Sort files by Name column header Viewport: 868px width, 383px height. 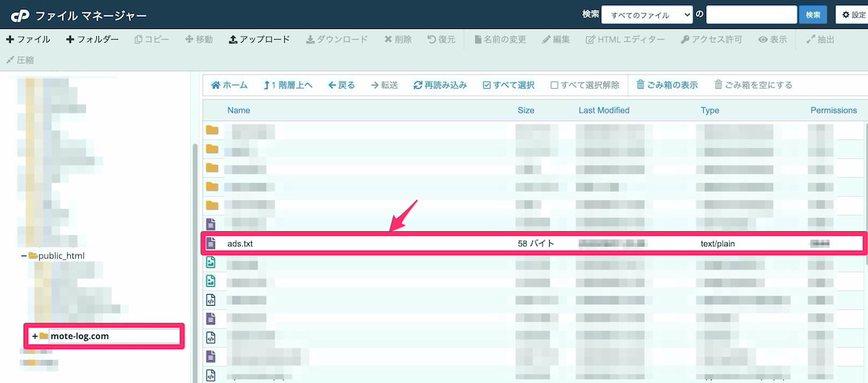[x=238, y=111]
